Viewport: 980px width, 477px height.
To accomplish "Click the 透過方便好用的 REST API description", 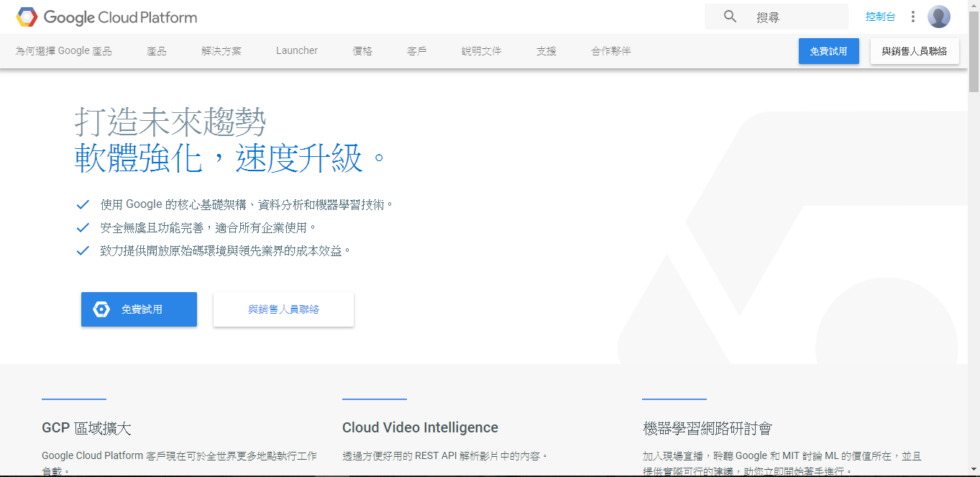I will click(446, 455).
